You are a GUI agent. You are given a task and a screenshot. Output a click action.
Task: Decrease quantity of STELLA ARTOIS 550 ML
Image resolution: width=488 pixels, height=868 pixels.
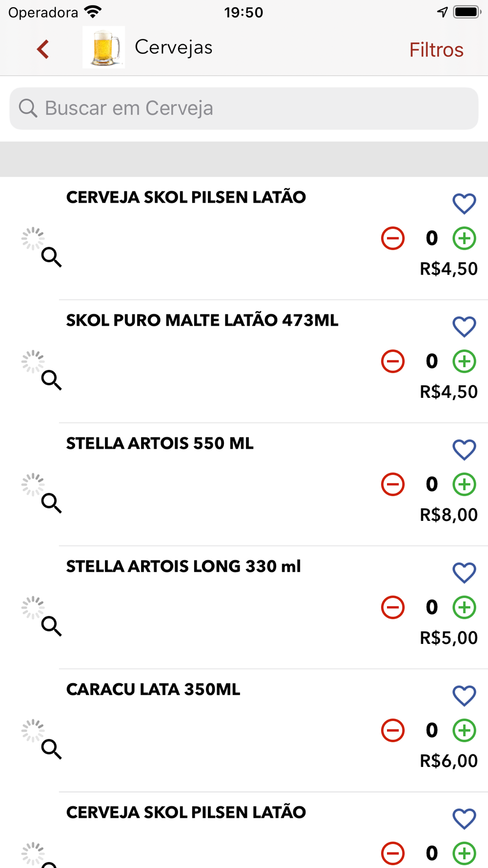(393, 484)
